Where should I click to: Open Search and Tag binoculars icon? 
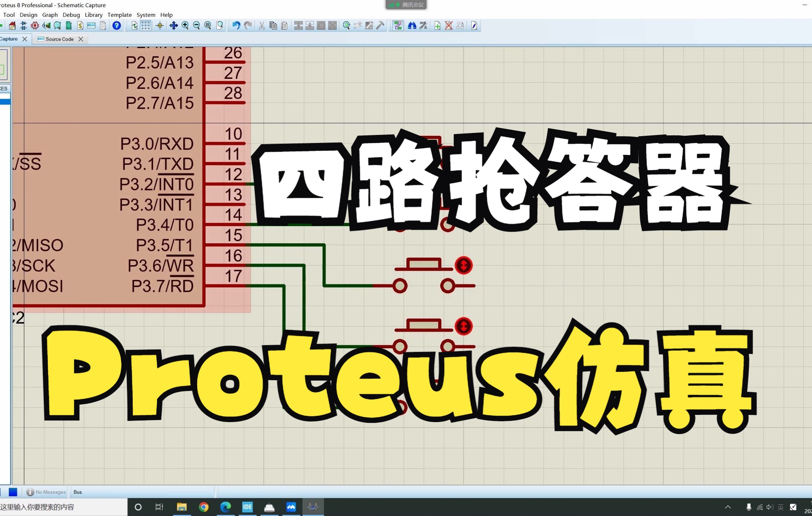click(x=412, y=26)
